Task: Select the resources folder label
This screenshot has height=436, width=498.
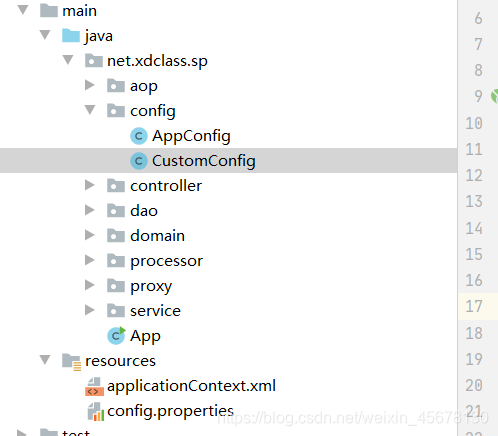Action: [x=120, y=361]
